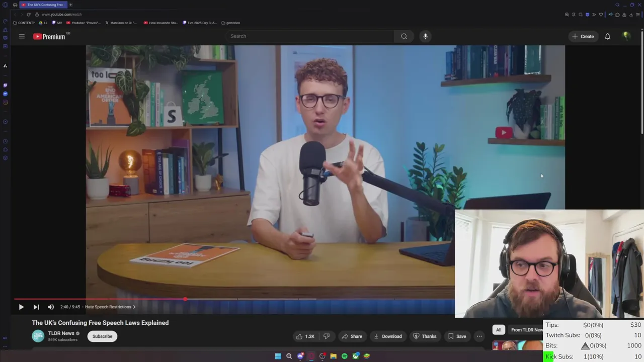Reload the page
The image size is (644, 362).
point(29,15)
